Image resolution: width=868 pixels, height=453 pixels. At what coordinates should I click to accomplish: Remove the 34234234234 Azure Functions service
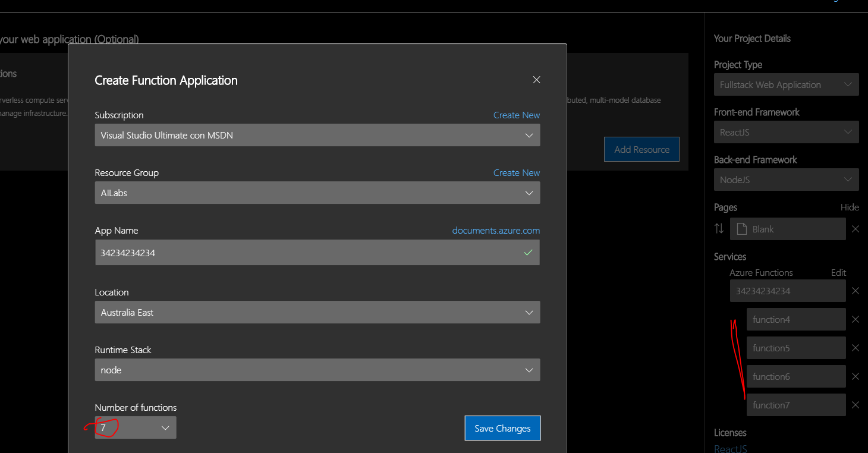click(856, 291)
